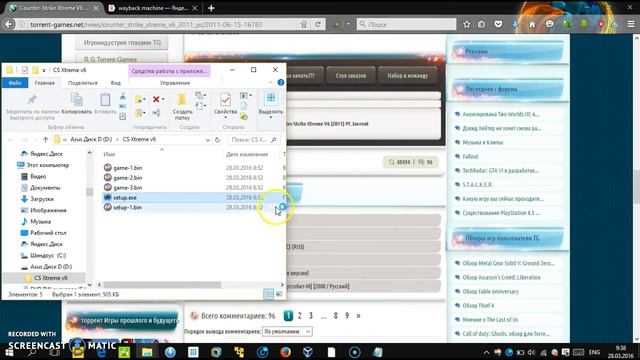This screenshot has height=360, width=640.
Task: Click the blue help question mark icon
Action: (x=281, y=82)
